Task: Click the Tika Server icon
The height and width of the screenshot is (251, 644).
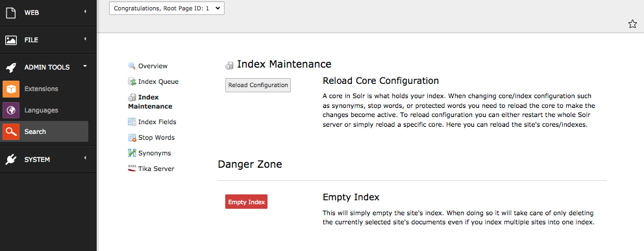Action: [132, 168]
